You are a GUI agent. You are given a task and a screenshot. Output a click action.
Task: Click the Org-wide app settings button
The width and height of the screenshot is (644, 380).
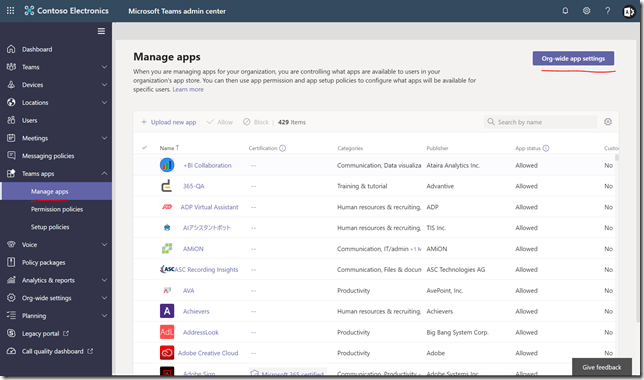[573, 58]
